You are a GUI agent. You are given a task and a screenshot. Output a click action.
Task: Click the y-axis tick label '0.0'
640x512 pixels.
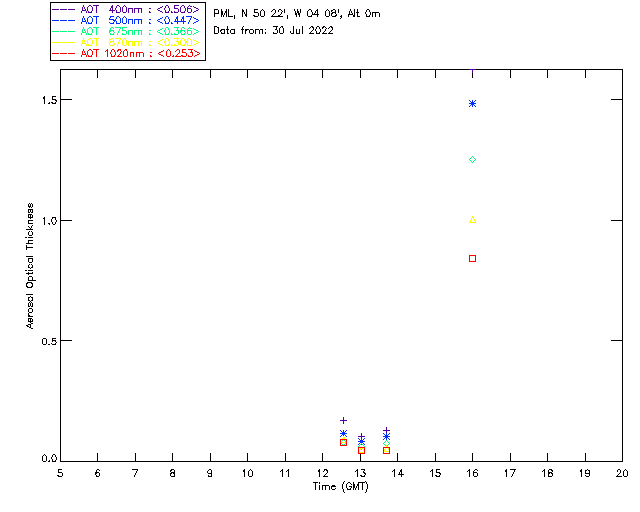48,458
